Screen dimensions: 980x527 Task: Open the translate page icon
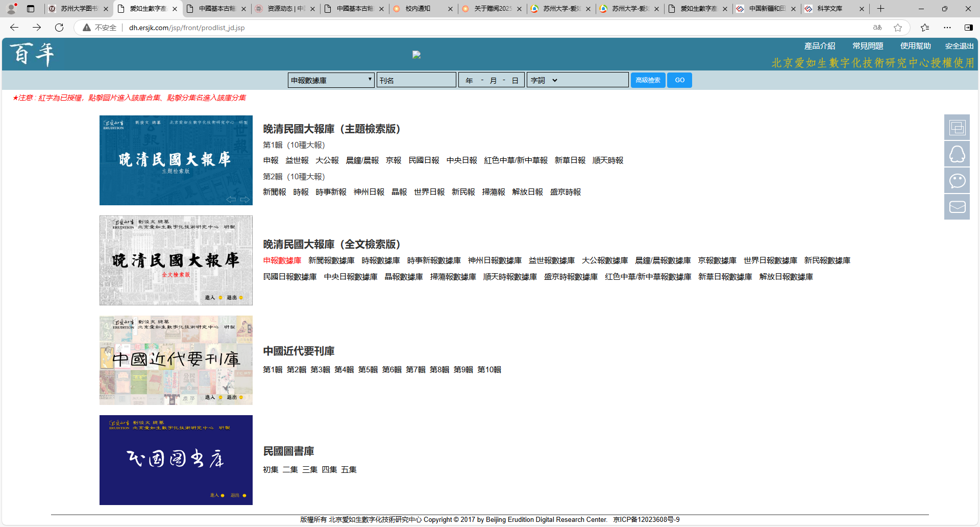coord(877,28)
